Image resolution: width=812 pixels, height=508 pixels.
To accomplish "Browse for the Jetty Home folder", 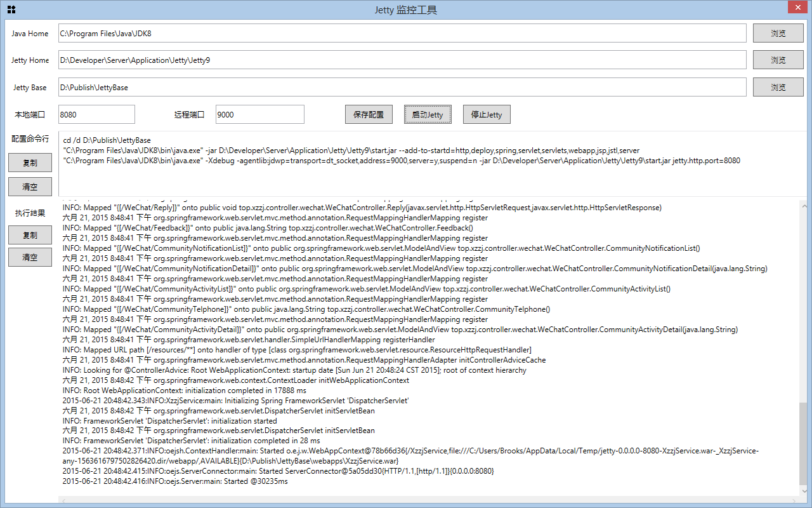I will [x=778, y=60].
